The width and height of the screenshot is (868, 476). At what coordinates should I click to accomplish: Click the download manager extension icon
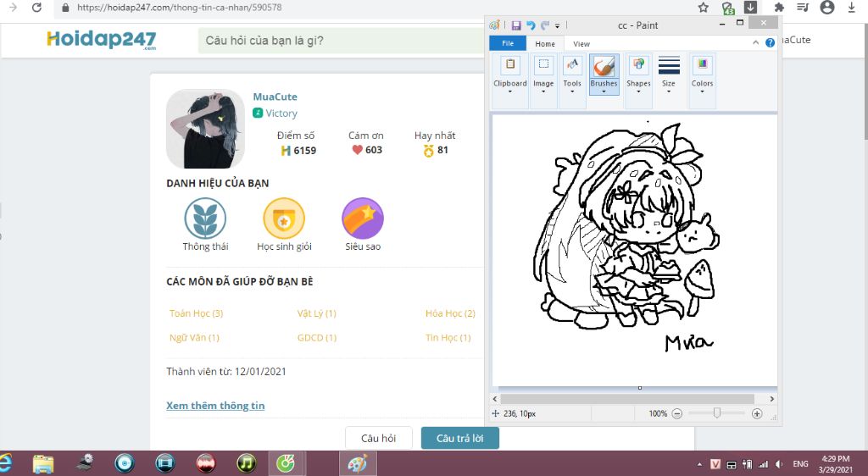point(751,7)
